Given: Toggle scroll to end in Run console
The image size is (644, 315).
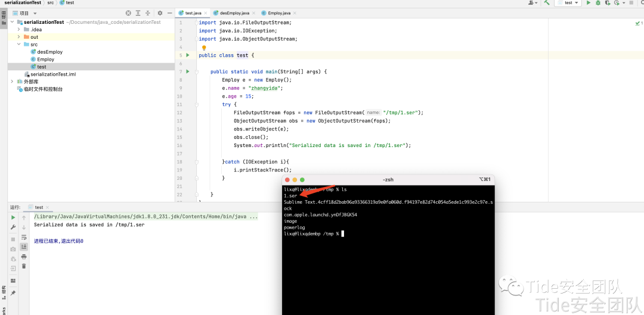Looking at the screenshot, I should click(24, 247).
